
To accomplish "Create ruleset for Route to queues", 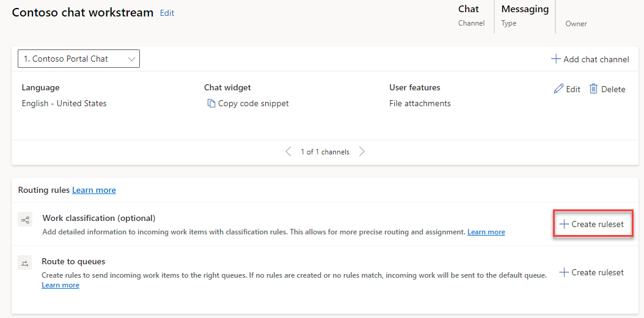I will [592, 272].
